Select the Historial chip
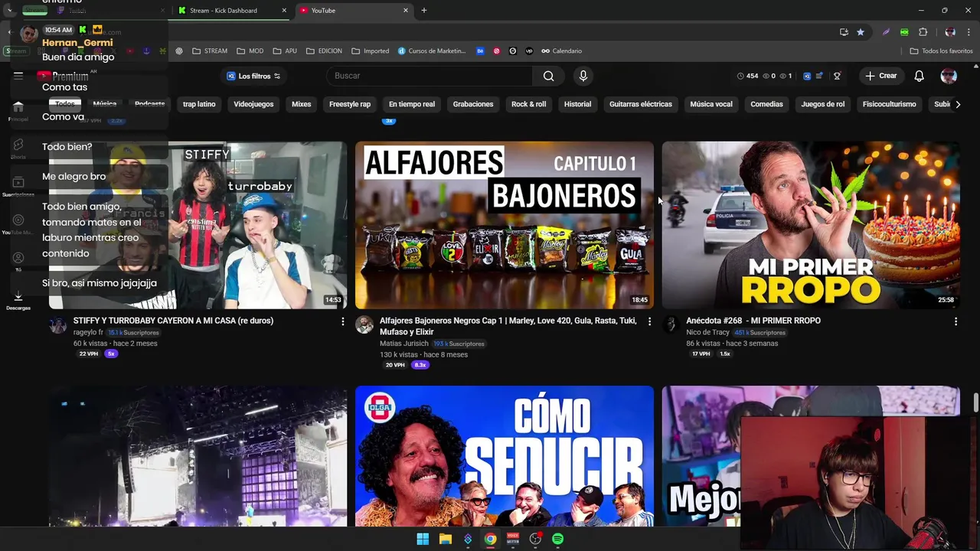The width and height of the screenshot is (980, 551). tap(577, 104)
